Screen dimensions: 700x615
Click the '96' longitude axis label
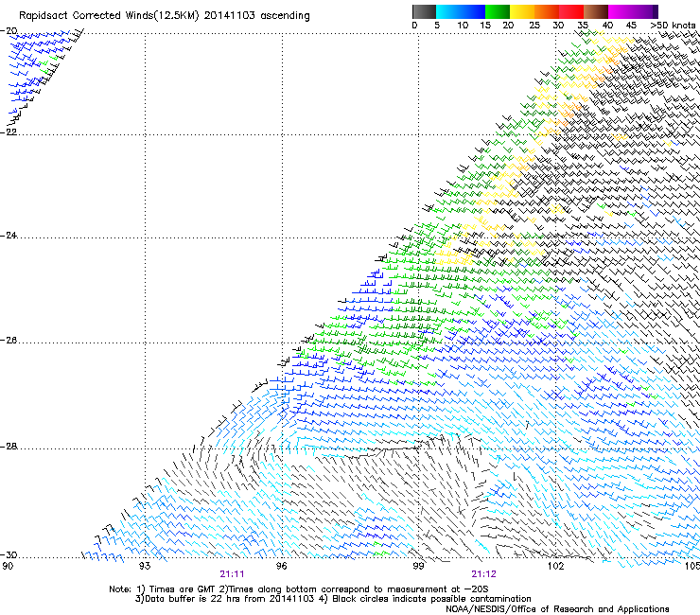[282, 566]
